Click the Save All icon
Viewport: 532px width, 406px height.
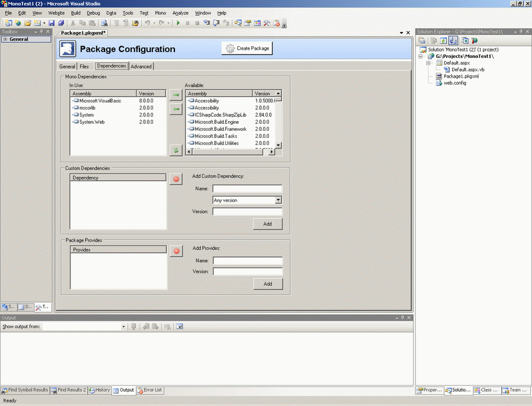[61, 23]
